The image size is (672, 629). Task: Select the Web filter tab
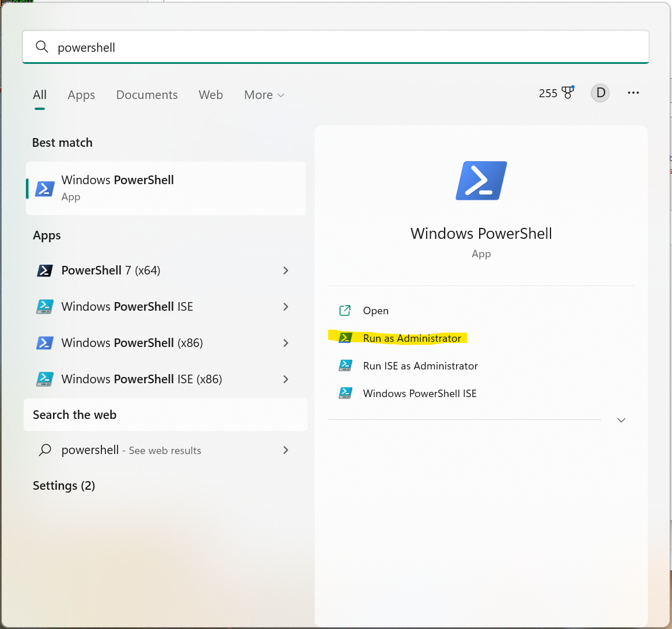tap(211, 95)
